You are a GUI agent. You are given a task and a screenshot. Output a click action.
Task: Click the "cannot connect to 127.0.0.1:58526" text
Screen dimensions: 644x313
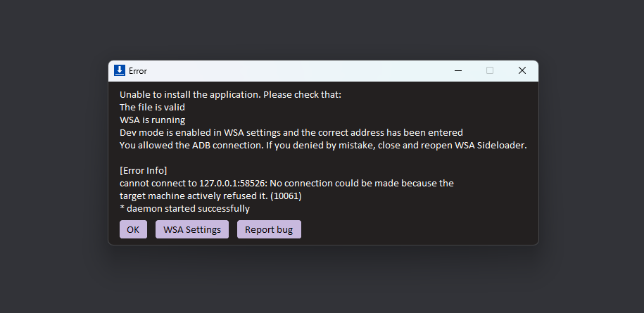click(194, 184)
